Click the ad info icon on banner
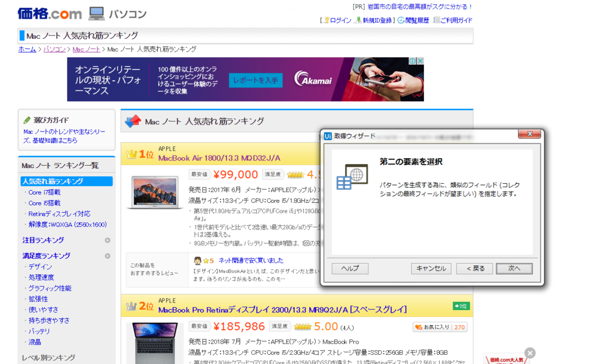The width and height of the screenshot is (594, 364). pos(413,61)
